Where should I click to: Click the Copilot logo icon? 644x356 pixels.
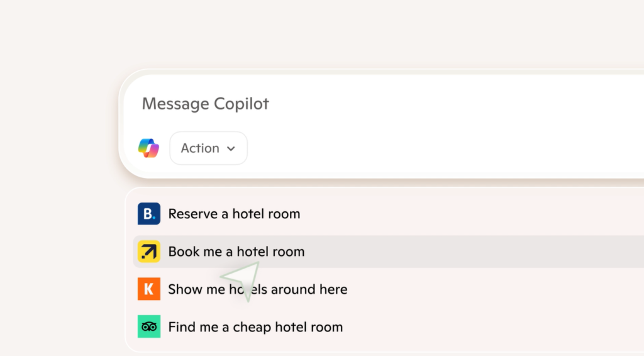(148, 148)
